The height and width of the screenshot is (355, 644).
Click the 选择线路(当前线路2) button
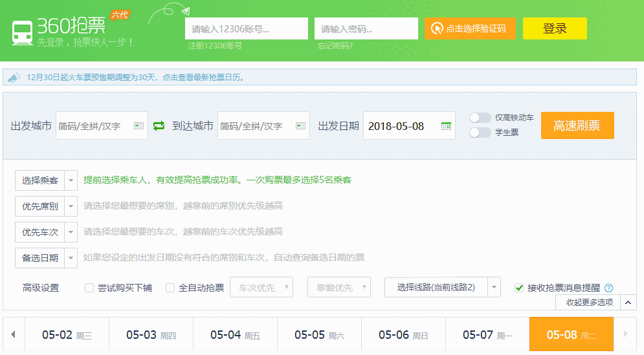(436, 287)
